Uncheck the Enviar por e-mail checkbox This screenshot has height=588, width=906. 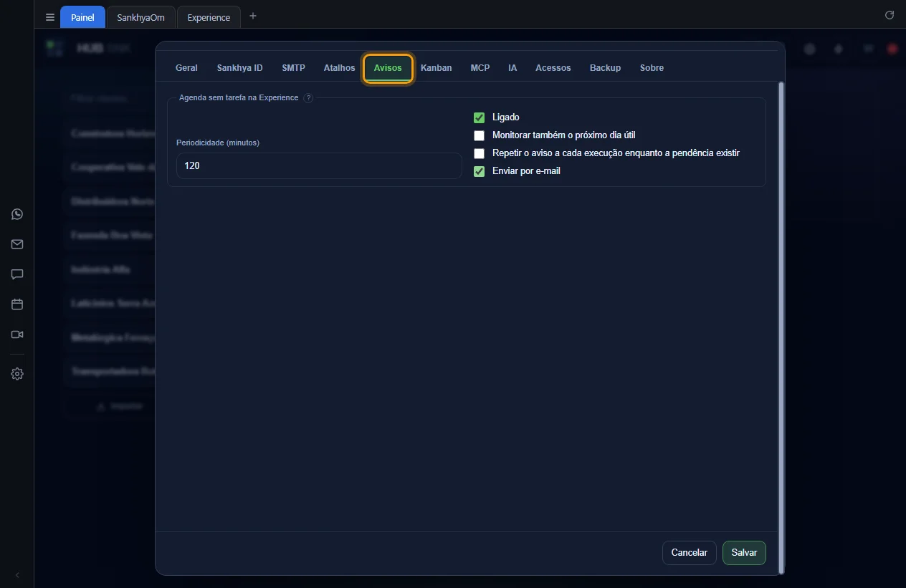click(x=479, y=171)
